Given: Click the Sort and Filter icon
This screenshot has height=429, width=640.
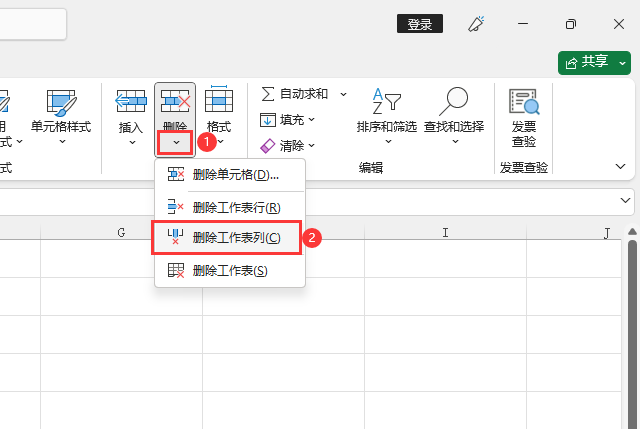Looking at the screenshot, I should [x=386, y=102].
